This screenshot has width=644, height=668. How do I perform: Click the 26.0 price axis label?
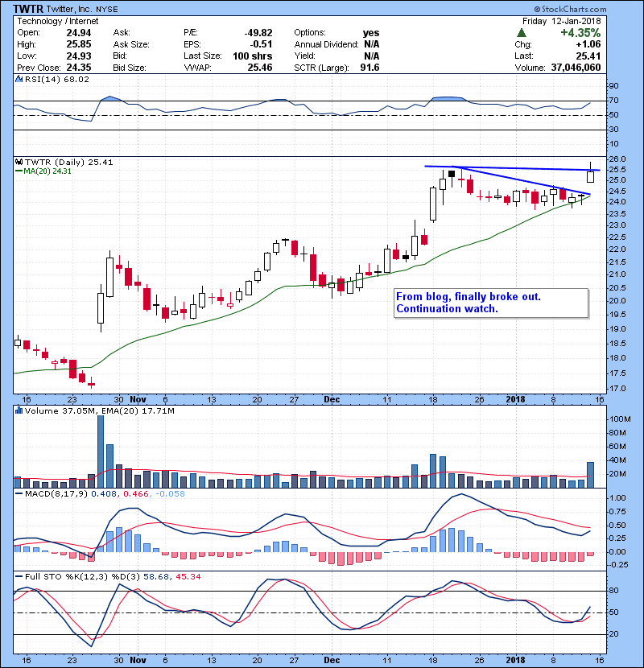tap(617, 159)
